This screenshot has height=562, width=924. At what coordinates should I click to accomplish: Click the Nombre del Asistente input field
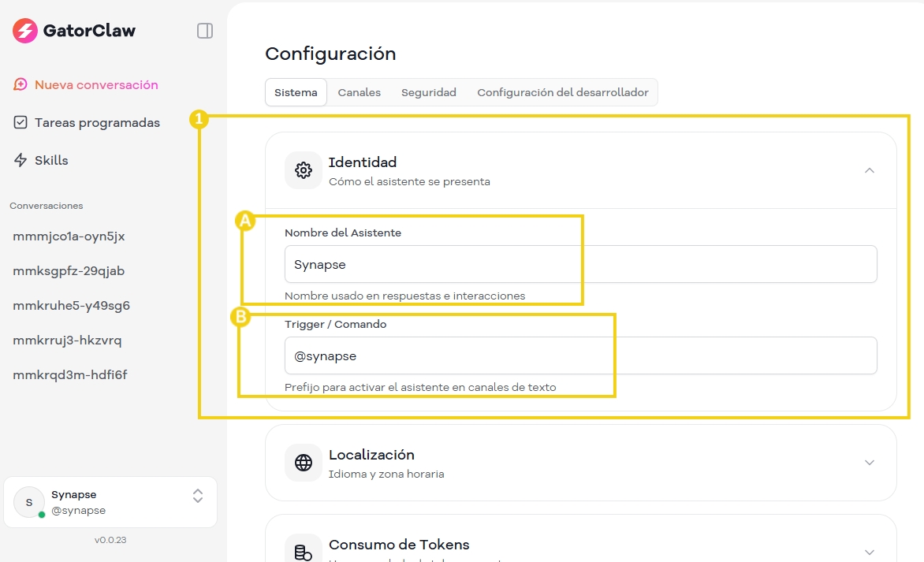(x=580, y=264)
